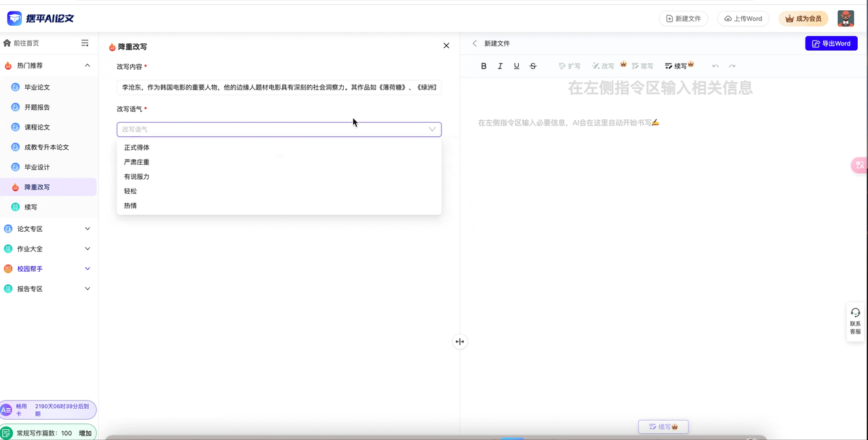The image size is (868, 440).
Task: Go to homepage via 前往首页
Action: [x=22, y=43]
